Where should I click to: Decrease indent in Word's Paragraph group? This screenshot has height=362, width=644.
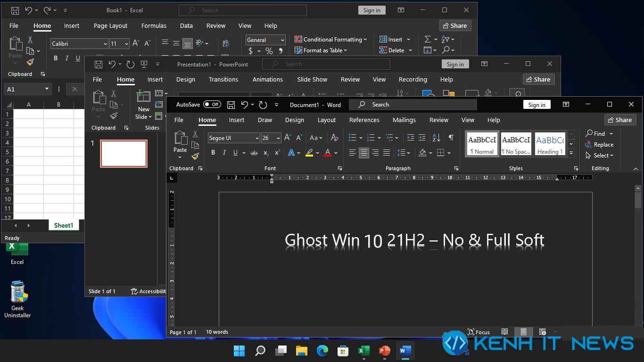[x=411, y=138]
